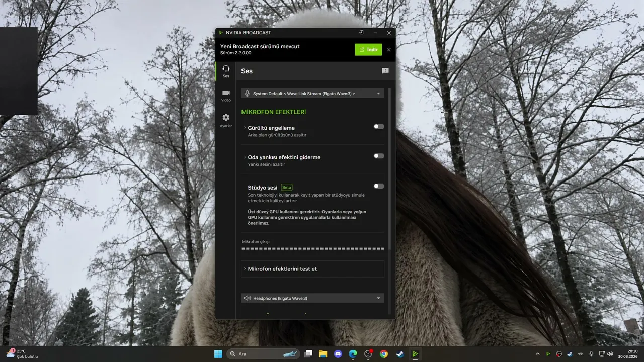This screenshot has width=644, height=362.
Task: Click the double-arrow tray icon
Action: 580,354
